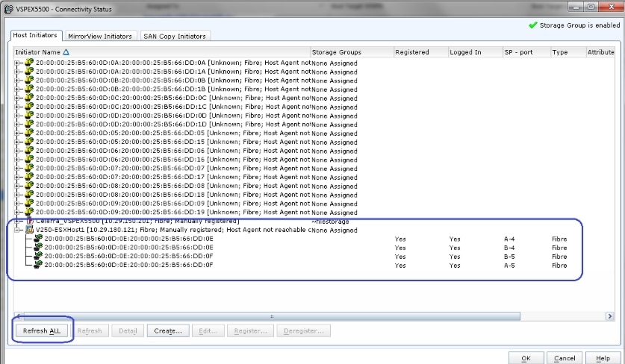Click host icon of initiator ending DD:07
This screenshot has height=364, width=625.
(x=29, y=168)
